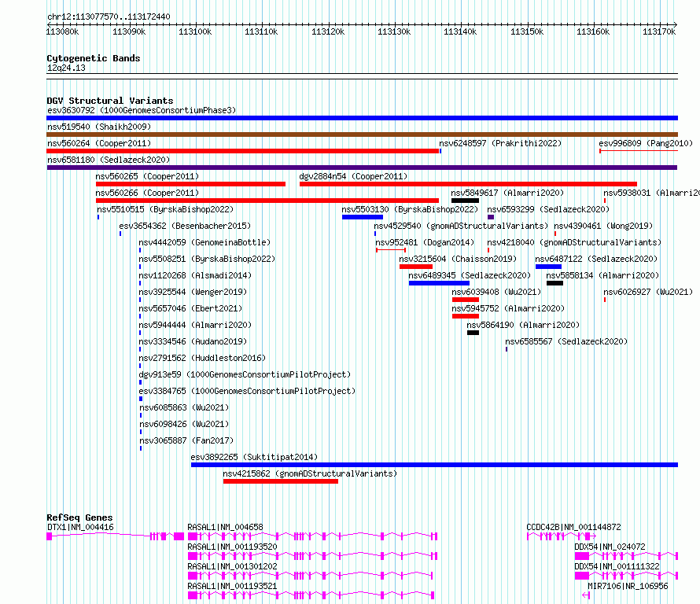The image size is (700, 604).
Task: Click nsv5508251 (ByrskaBishop2022) label
Action: 207,259
